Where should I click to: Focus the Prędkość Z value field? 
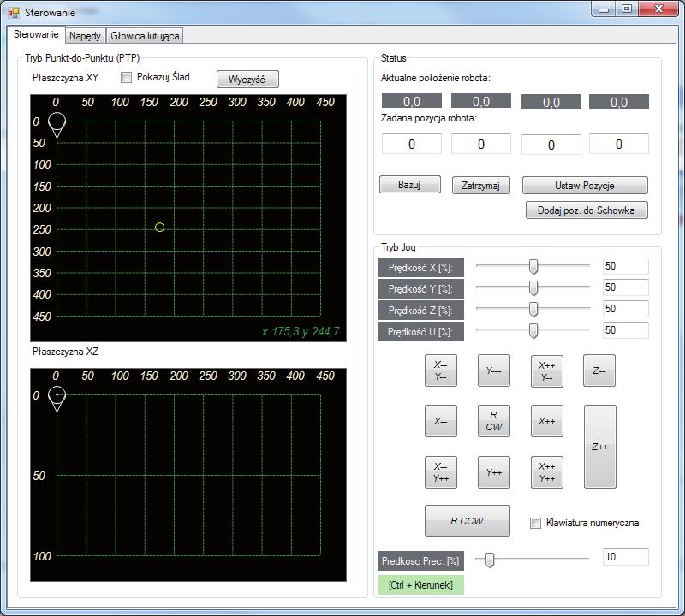click(626, 309)
